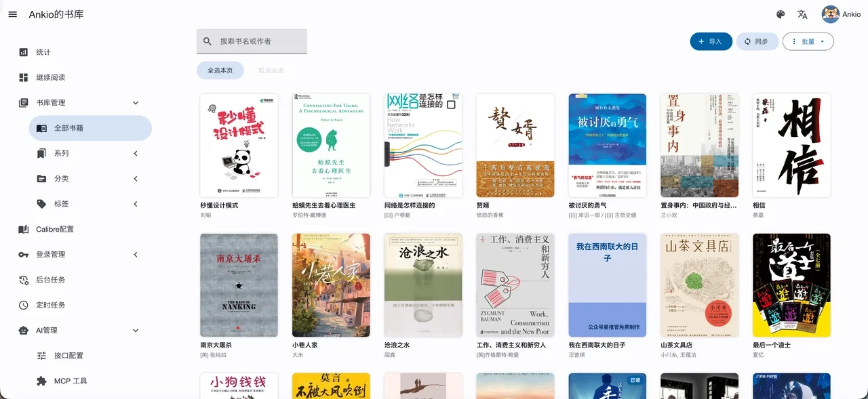The height and width of the screenshot is (399, 868).
Task: Open the 被讨厌的勇气 title link
Action: click(x=587, y=205)
